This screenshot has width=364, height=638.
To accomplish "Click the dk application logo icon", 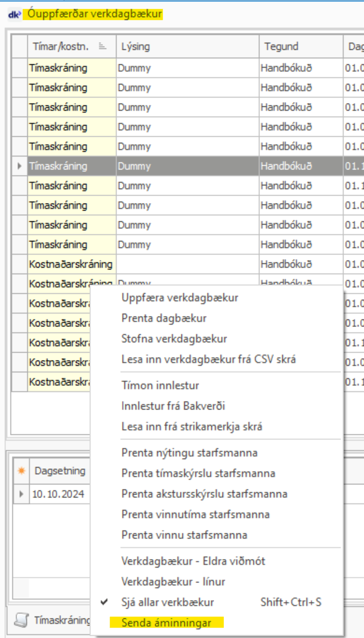I will click(x=15, y=15).
